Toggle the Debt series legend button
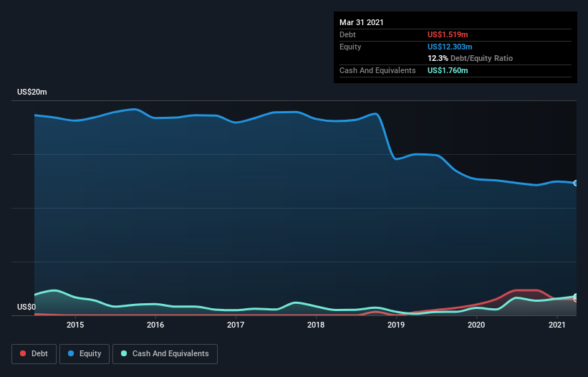This screenshot has width=588, height=377. (34, 354)
